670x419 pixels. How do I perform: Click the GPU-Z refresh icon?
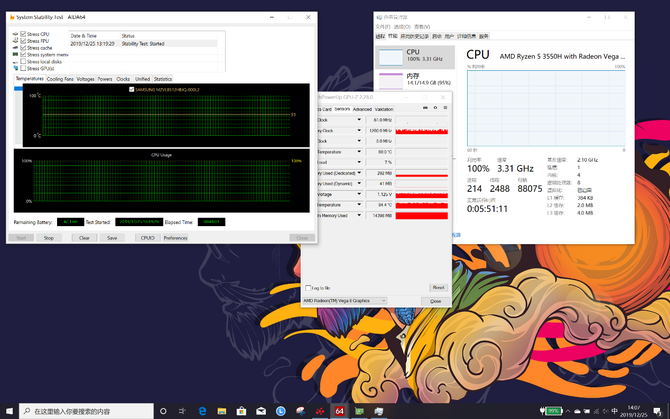[435, 108]
